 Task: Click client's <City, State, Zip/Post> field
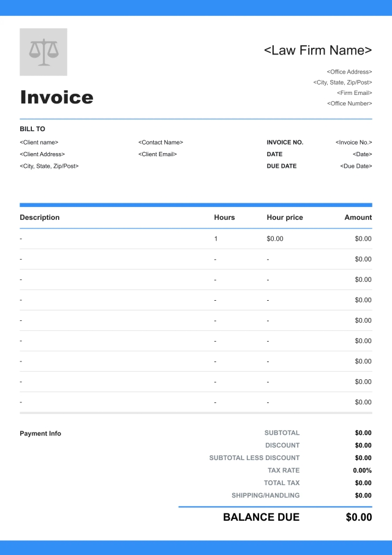pos(49,166)
